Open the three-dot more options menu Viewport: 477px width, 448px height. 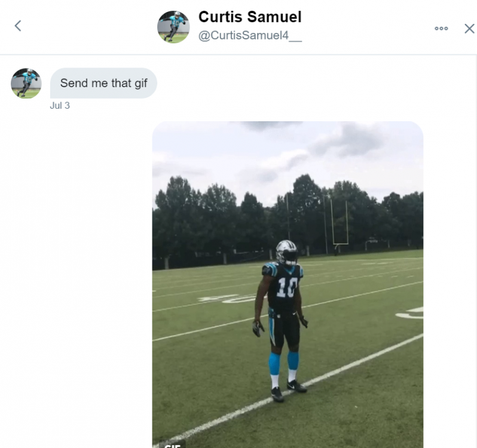[x=441, y=28]
